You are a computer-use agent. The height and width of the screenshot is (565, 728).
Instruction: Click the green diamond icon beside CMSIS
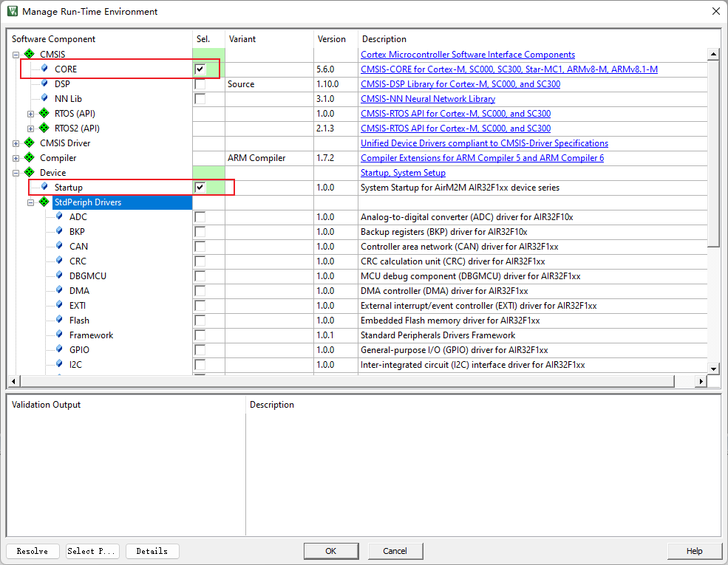point(30,55)
